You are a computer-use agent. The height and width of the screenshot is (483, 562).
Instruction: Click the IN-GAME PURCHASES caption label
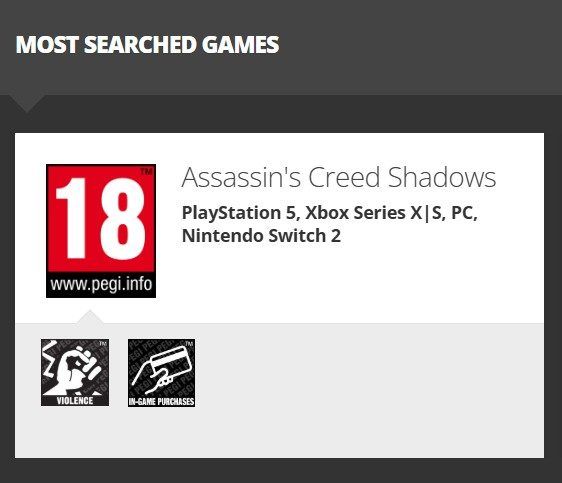tap(161, 401)
